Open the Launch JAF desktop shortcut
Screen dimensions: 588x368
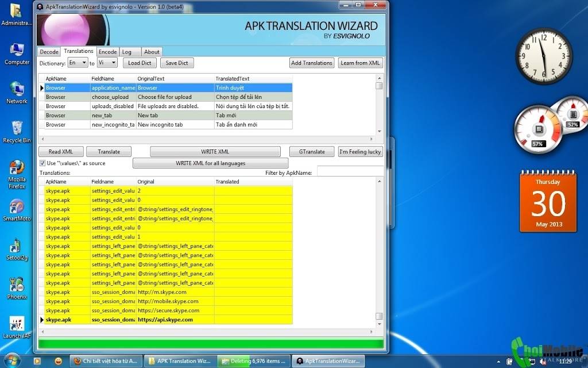coord(17,327)
